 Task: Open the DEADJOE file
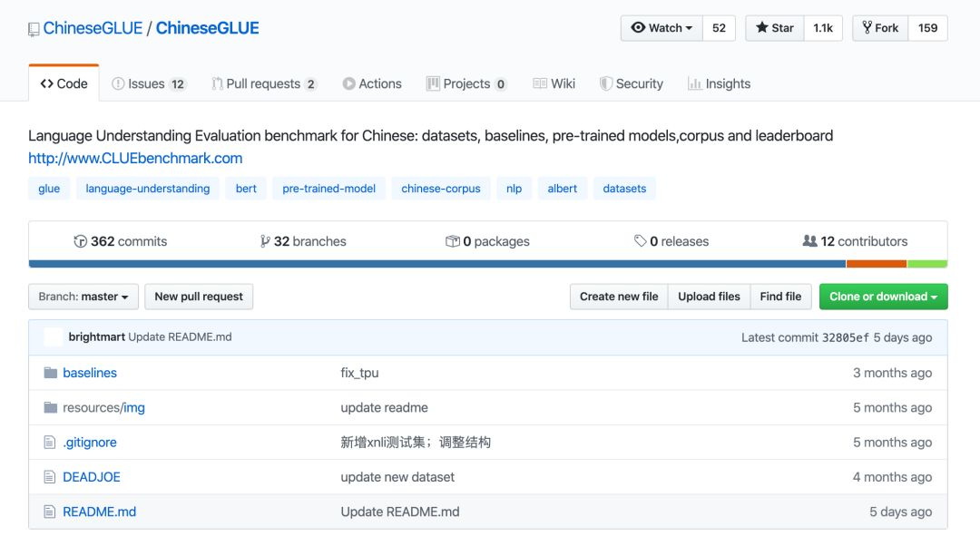(92, 477)
